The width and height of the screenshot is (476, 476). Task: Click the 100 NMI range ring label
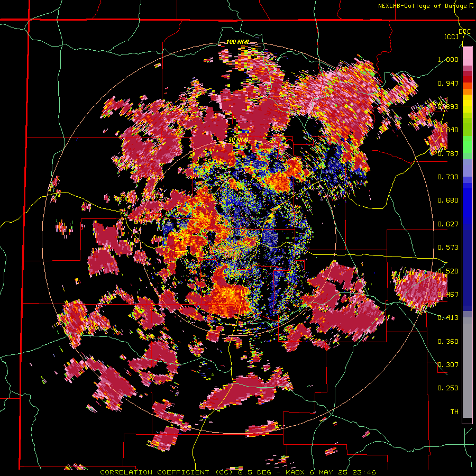coord(237,42)
